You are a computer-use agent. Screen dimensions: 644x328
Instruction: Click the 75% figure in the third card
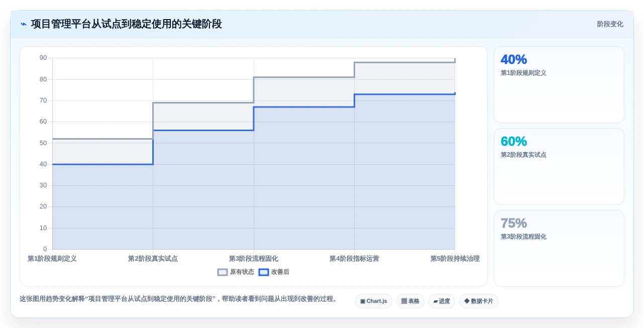[513, 223]
